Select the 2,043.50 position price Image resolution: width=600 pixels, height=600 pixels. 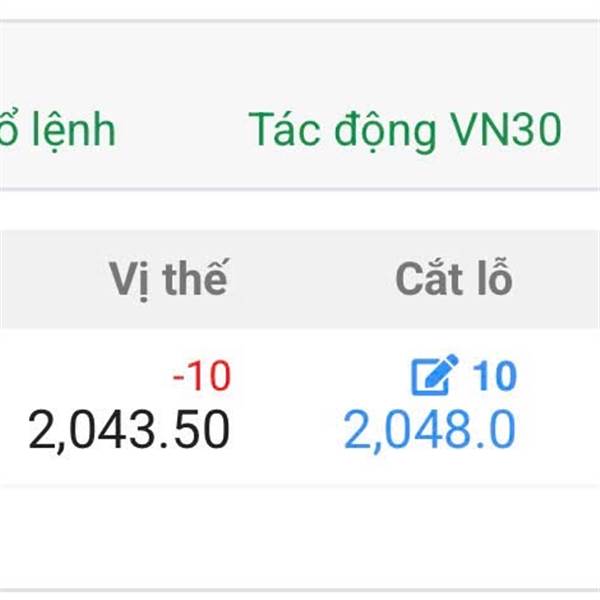129,429
